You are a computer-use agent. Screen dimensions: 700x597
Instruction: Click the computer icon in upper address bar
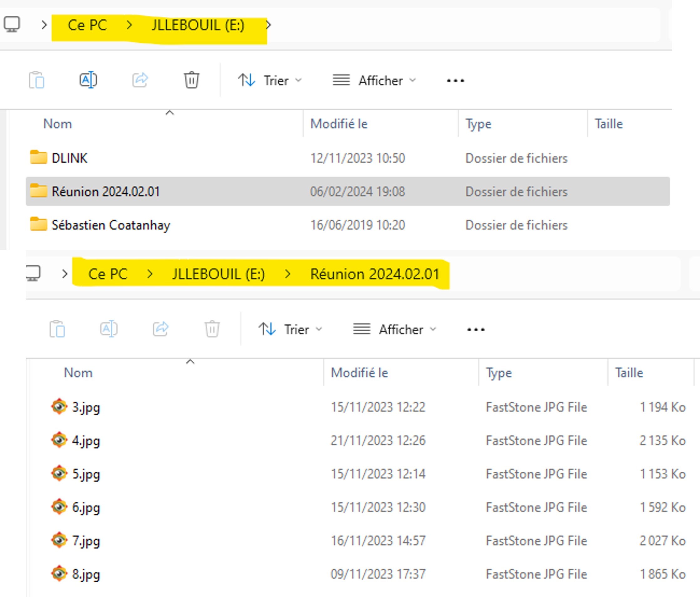point(12,24)
